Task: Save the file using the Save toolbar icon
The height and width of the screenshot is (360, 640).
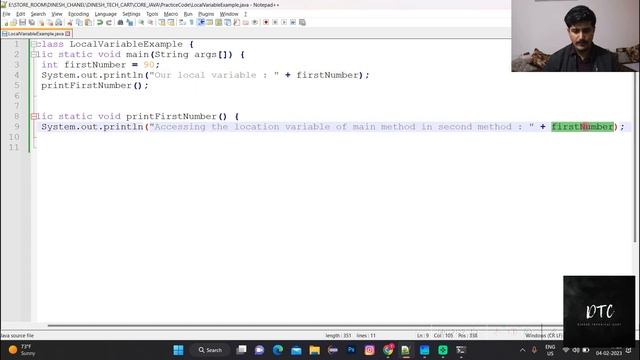Action: [22, 22]
